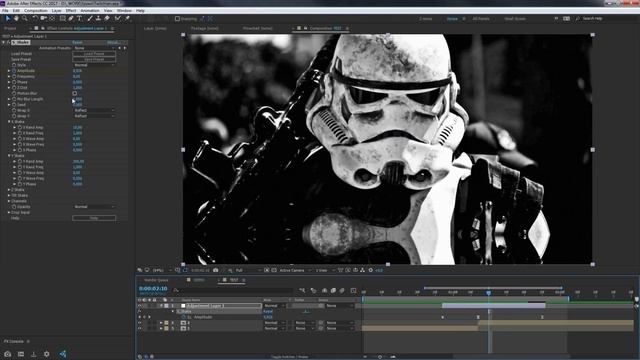The width and height of the screenshot is (640, 360).
Task: Toggle visibility of layer 4 in timeline
Action: (x=140, y=322)
